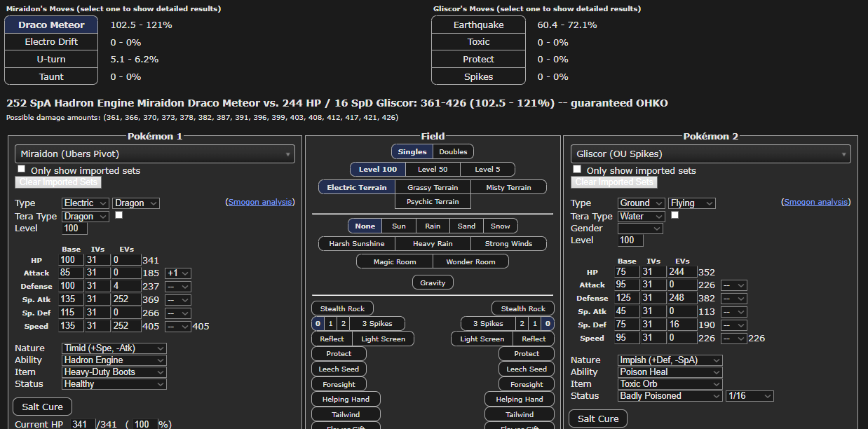
Task: Select Strong Winds weather
Action: [508, 244]
